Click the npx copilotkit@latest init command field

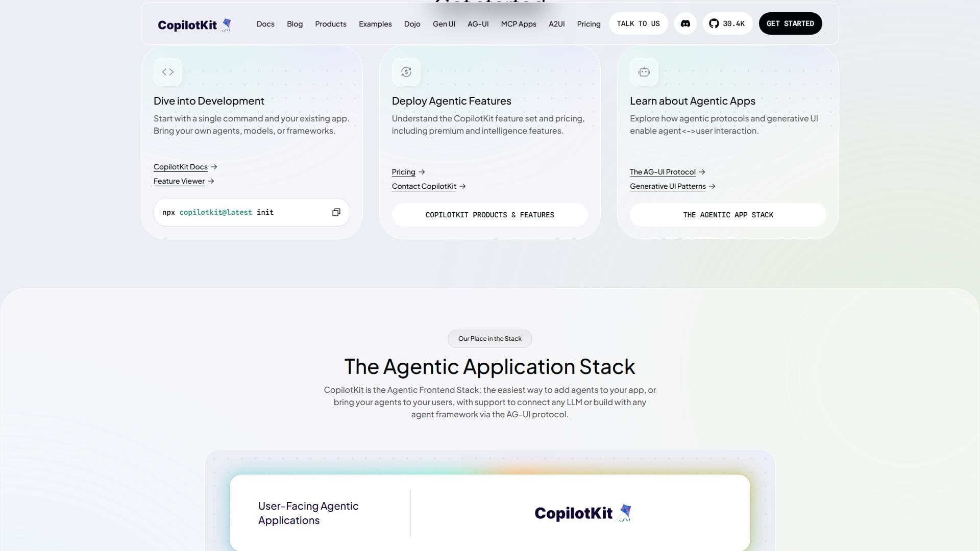[x=252, y=212]
